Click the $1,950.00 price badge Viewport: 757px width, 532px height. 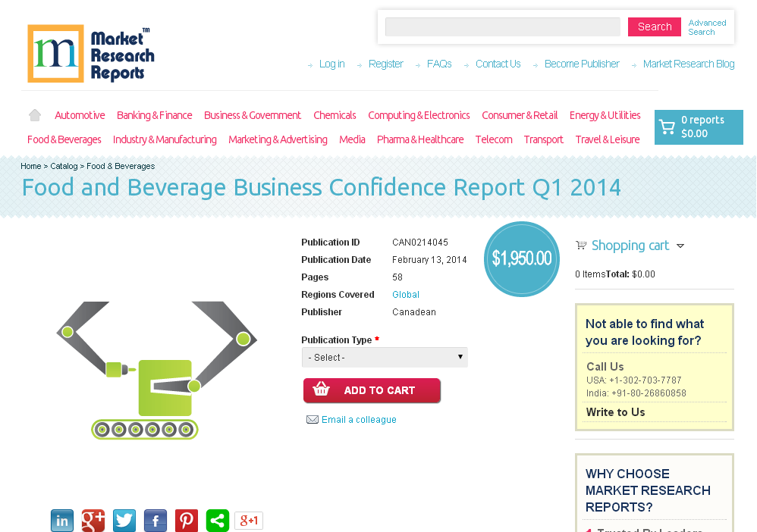click(521, 258)
